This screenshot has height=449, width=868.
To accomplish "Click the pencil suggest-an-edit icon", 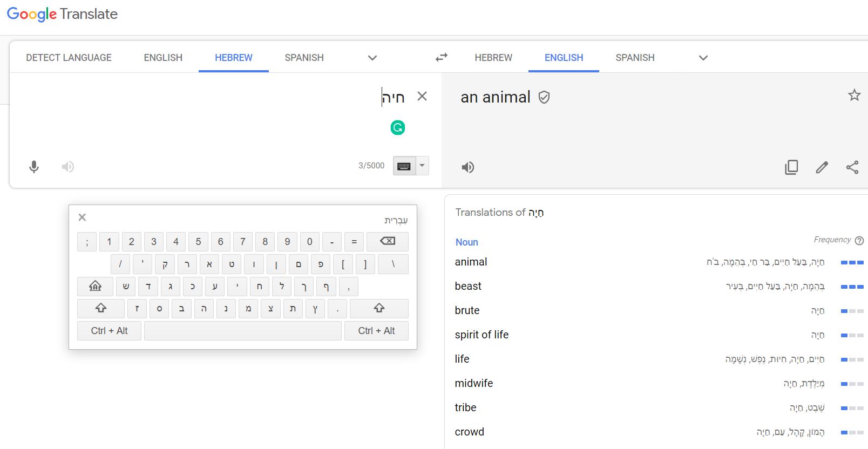I will click(822, 167).
